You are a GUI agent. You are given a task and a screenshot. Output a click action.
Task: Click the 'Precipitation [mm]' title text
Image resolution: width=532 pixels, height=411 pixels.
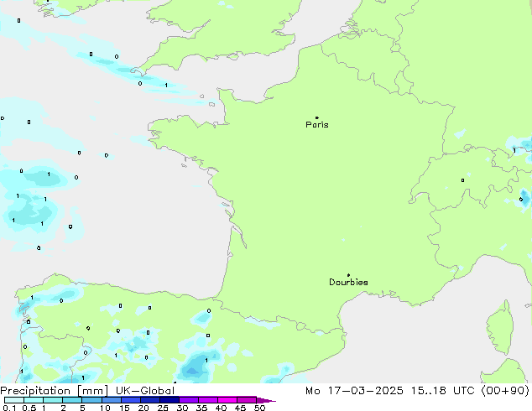(55, 391)
